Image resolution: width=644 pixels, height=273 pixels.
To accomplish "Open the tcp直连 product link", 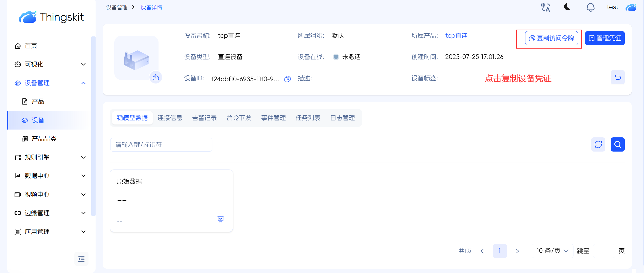I will click(456, 36).
